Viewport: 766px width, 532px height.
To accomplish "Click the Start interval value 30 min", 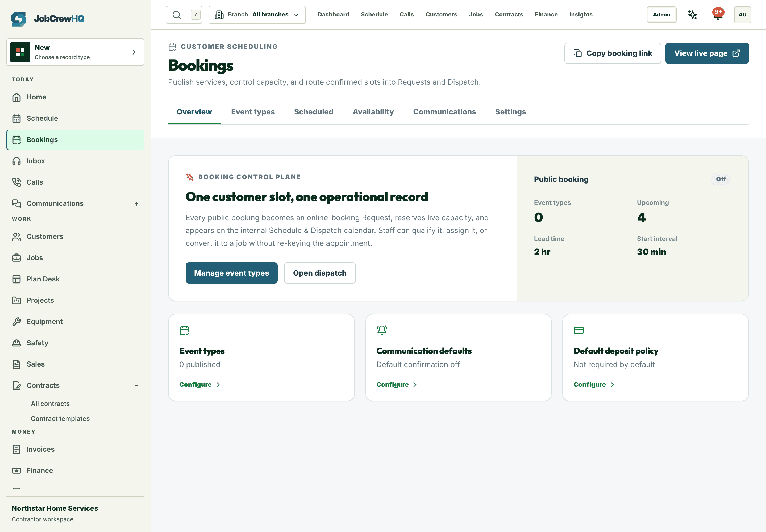I will (x=652, y=252).
